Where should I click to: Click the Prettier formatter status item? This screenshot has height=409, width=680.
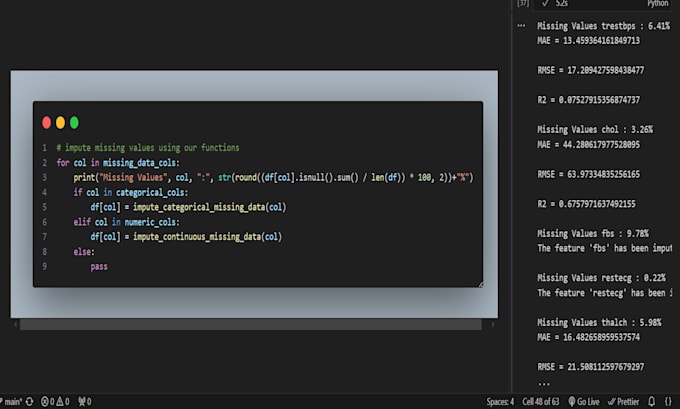tap(623, 402)
